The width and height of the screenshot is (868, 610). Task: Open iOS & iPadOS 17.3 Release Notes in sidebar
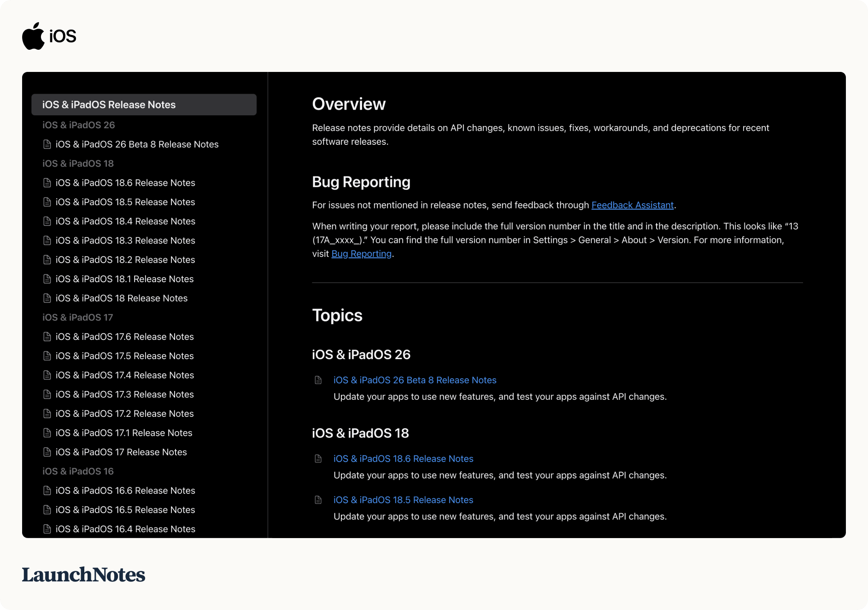(124, 395)
